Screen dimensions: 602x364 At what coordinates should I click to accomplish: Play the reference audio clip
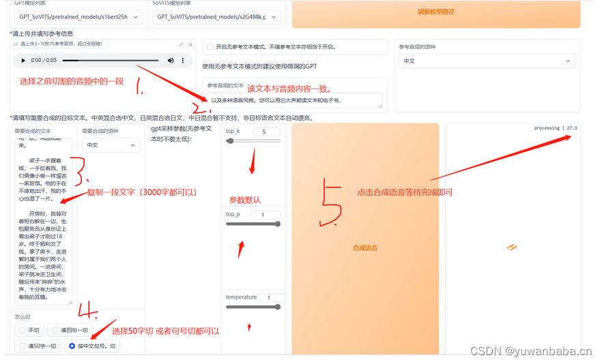(x=23, y=61)
